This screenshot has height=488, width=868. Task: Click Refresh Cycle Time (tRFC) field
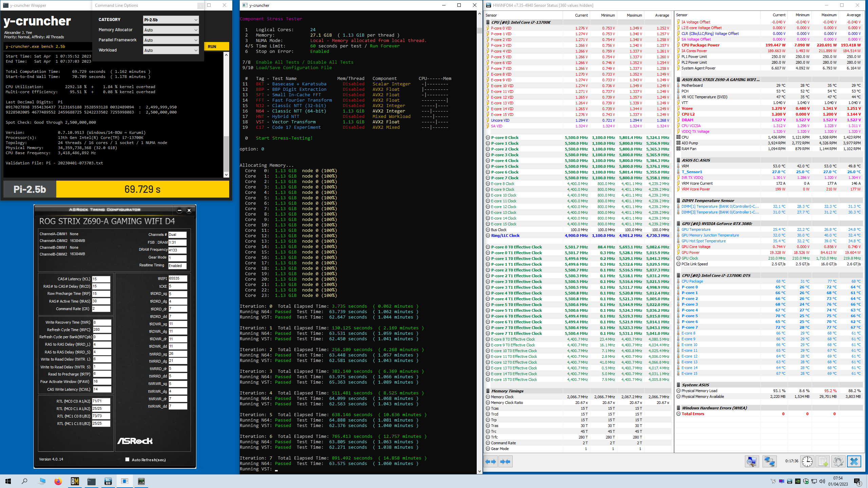coord(102,329)
